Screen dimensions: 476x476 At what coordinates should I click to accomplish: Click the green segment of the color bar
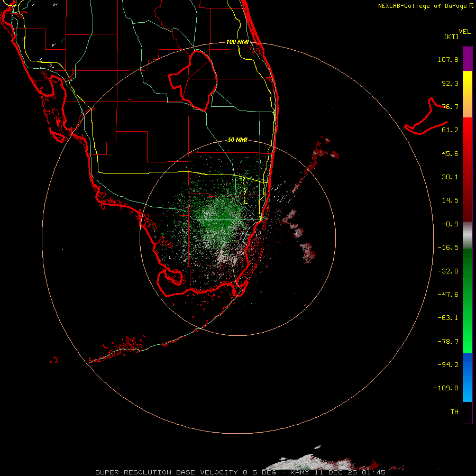[x=467, y=300]
